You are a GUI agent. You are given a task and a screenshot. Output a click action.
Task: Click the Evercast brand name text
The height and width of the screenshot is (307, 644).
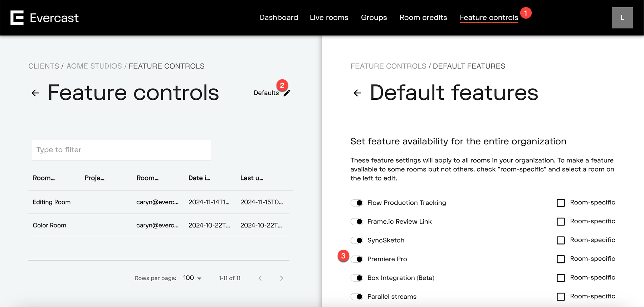click(x=54, y=18)
